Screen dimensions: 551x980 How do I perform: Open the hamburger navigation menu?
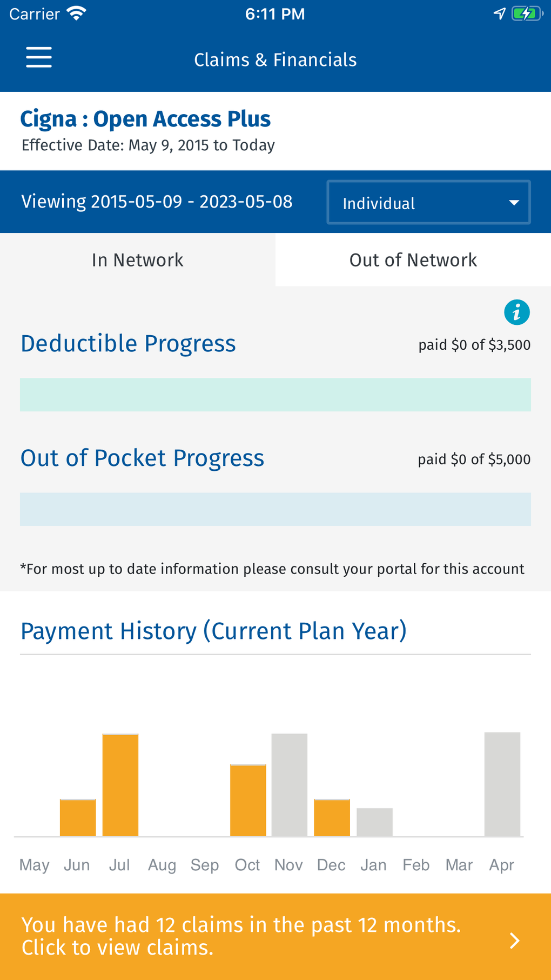(39, 57)
